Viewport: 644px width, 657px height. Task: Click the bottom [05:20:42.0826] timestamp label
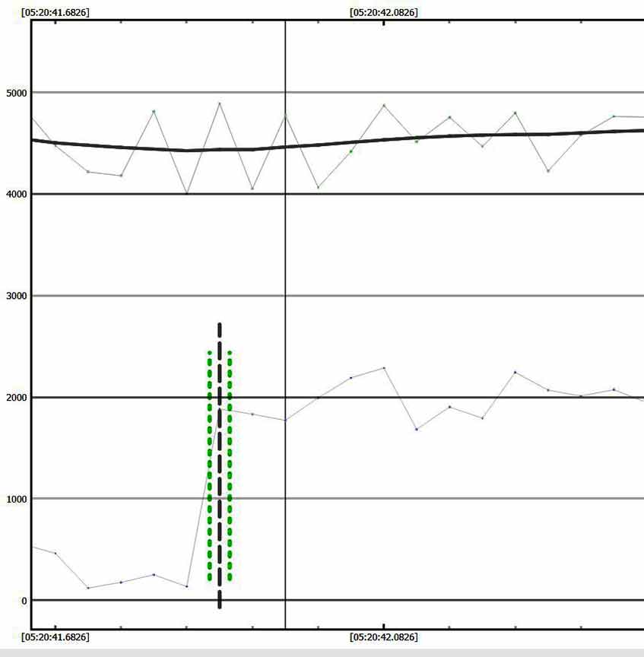tap(384, 637)
